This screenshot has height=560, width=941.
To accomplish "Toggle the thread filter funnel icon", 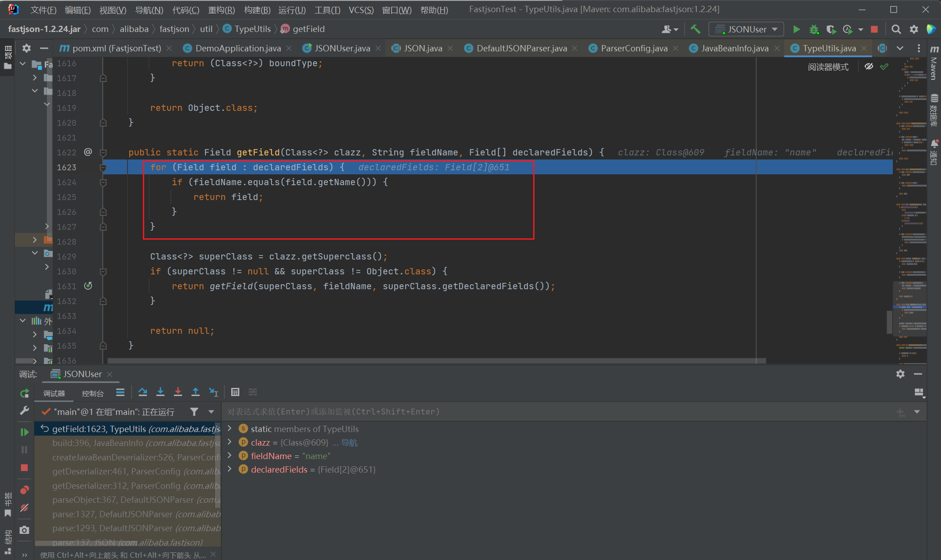I will (x=194, y=412).
